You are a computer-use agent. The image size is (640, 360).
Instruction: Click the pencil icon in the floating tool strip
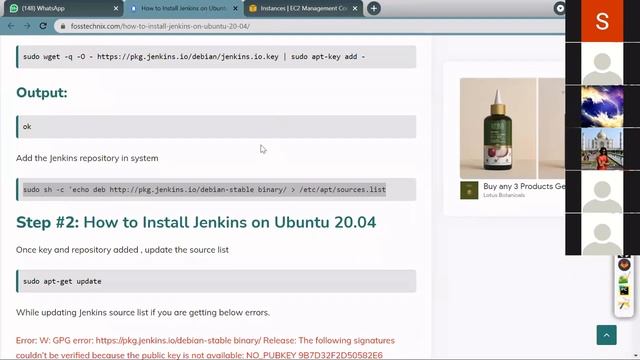pos(624,304)
